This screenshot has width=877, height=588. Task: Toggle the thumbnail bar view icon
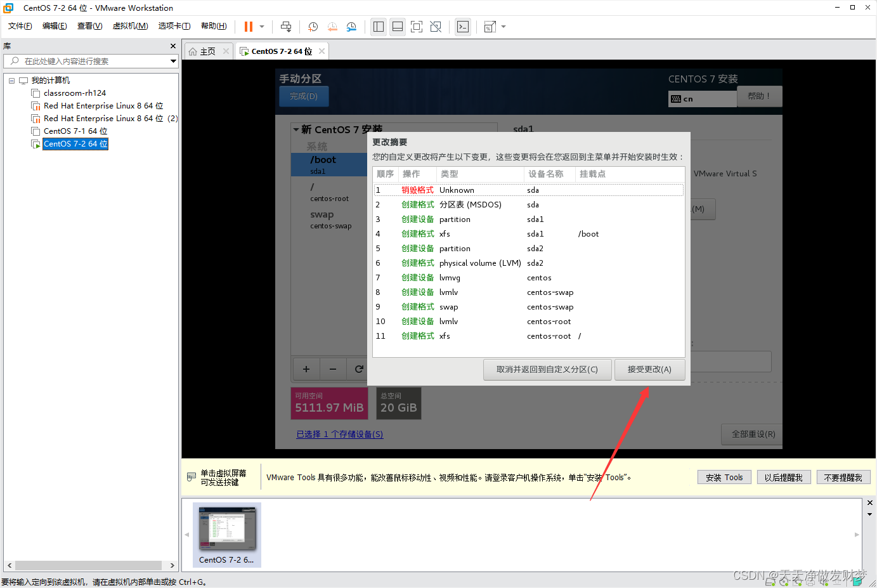coord(398,27)
